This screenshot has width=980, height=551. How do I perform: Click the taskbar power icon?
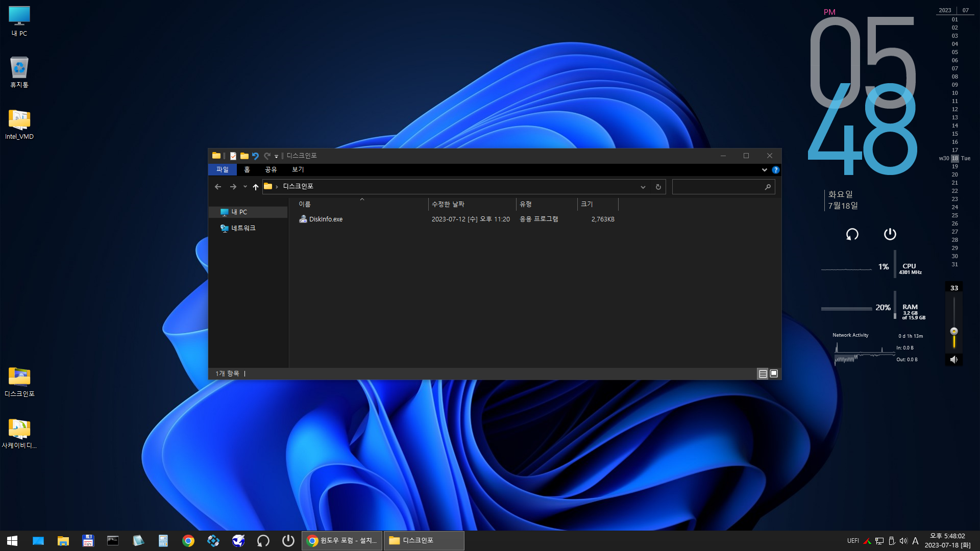point(288,541)
